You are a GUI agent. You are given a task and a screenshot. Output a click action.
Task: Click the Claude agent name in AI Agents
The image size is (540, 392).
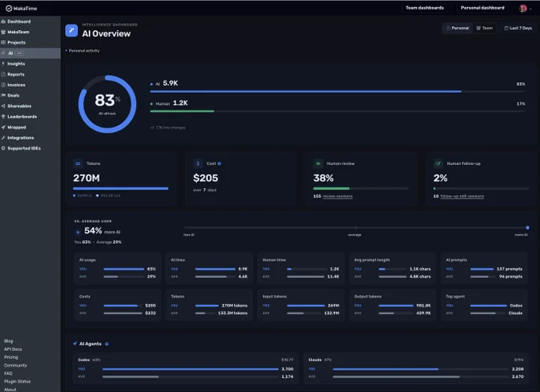[314, 359]
